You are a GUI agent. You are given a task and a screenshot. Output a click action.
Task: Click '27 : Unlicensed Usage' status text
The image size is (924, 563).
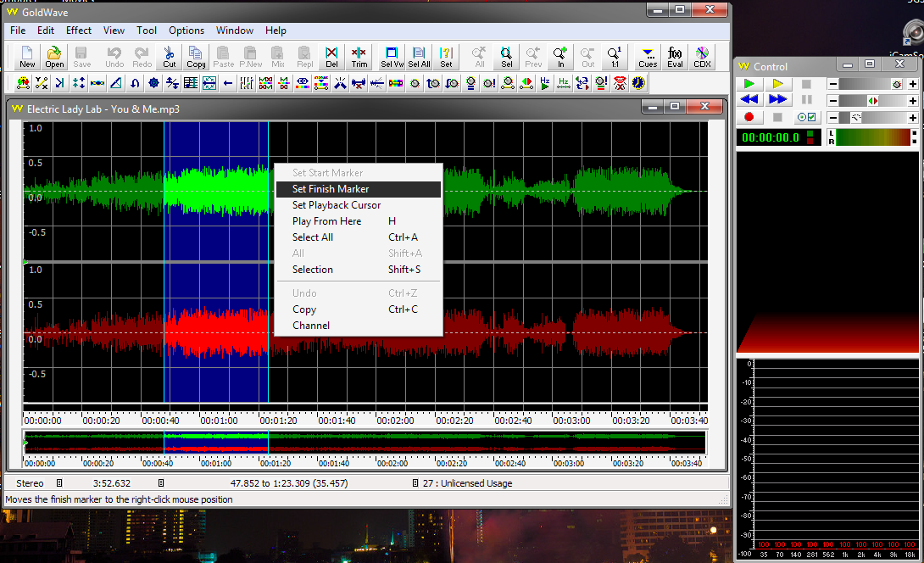point(467,483)
